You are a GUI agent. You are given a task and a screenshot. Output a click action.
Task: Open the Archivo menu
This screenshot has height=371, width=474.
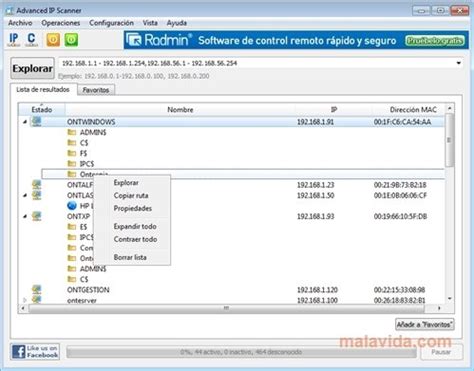(20, 23)
